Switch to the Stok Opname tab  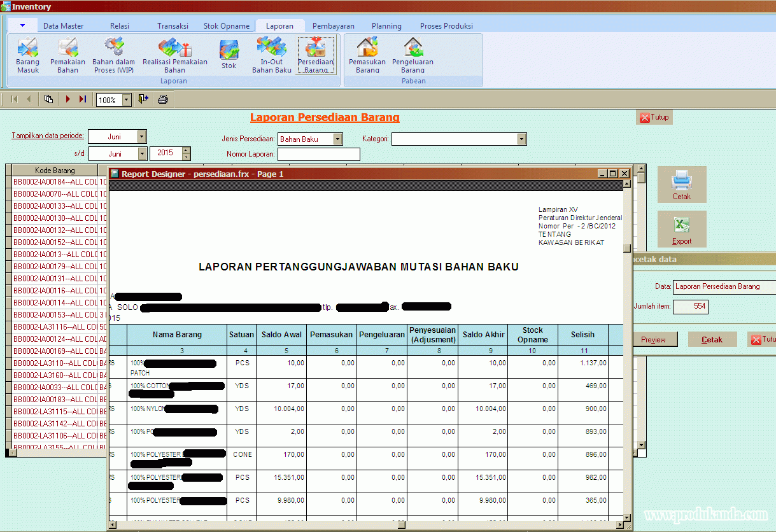pos(226,26)
